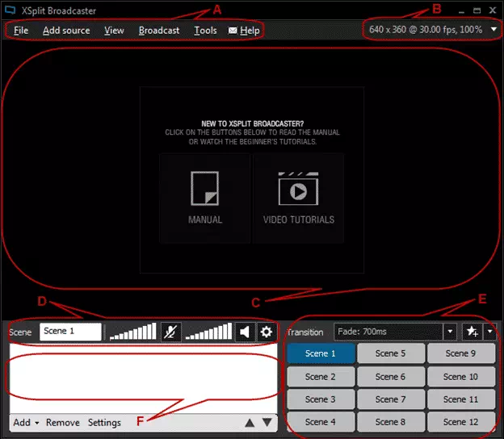Open the Video Tutorials clapperboard icon

(x=298, y=189)
